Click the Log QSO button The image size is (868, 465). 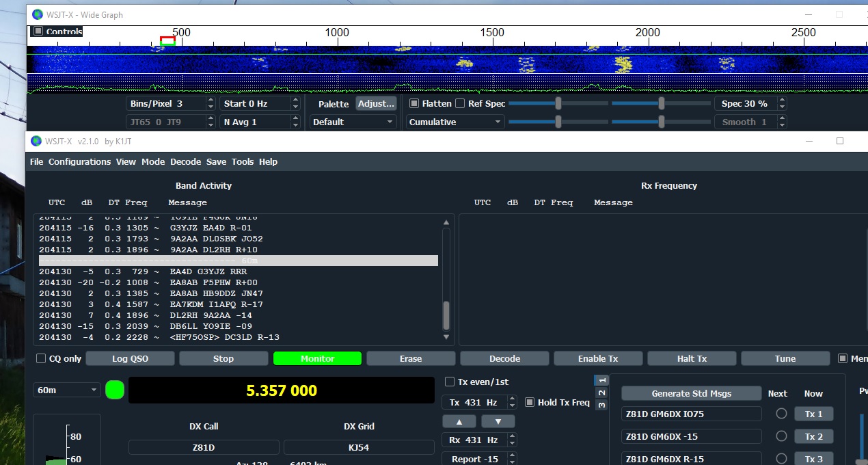pos(130,358)
